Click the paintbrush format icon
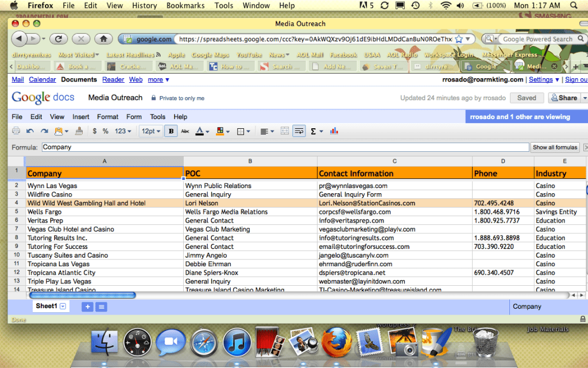The image size is (588, 368). tap(79, 131)
